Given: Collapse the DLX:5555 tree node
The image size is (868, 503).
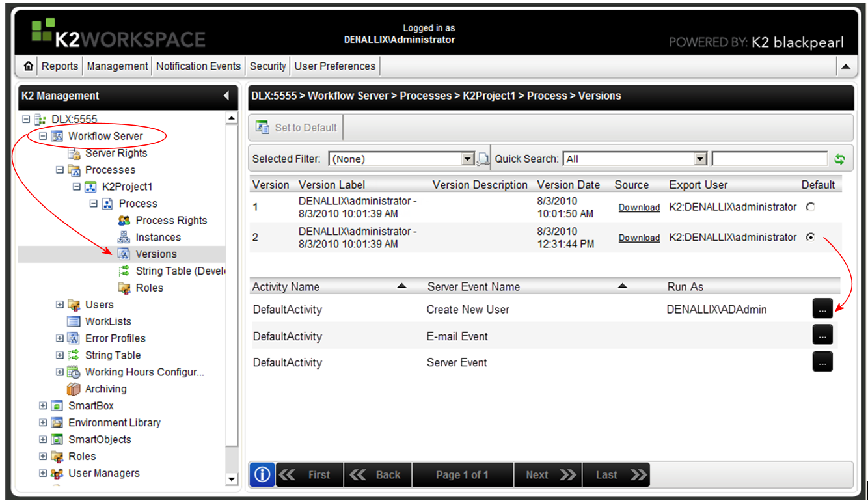Looking at the screenshot, I should pyautogui.click(x=26, y=120).
